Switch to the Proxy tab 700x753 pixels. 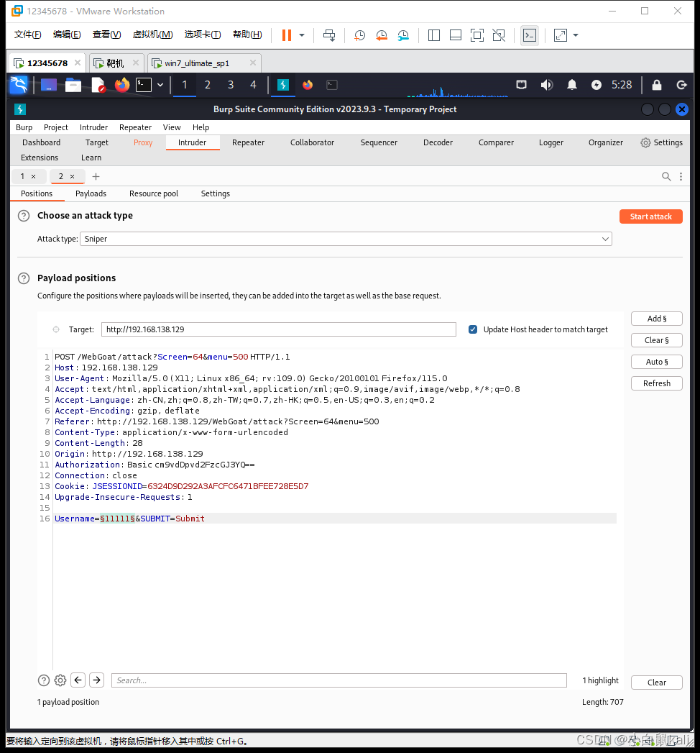[143, 142]
